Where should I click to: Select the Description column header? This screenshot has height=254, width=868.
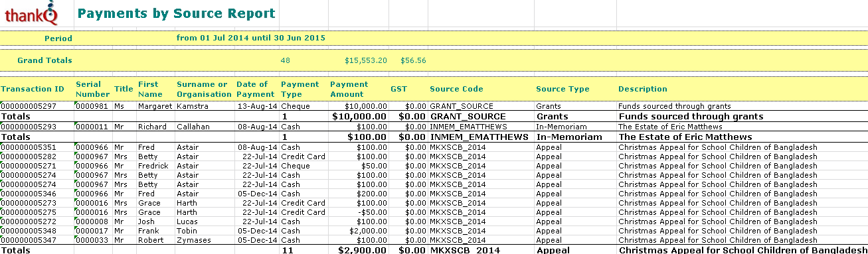click(643, 89)
